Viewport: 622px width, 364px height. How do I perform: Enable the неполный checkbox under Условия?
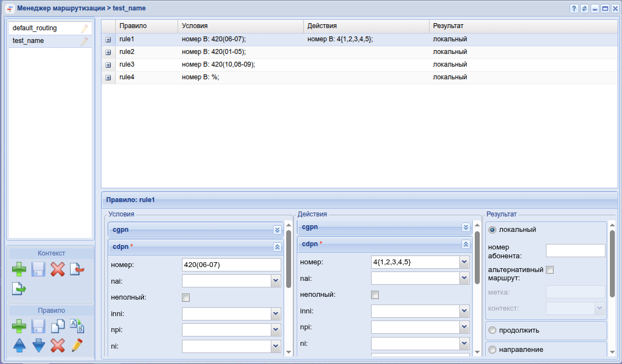click(186, 298)
